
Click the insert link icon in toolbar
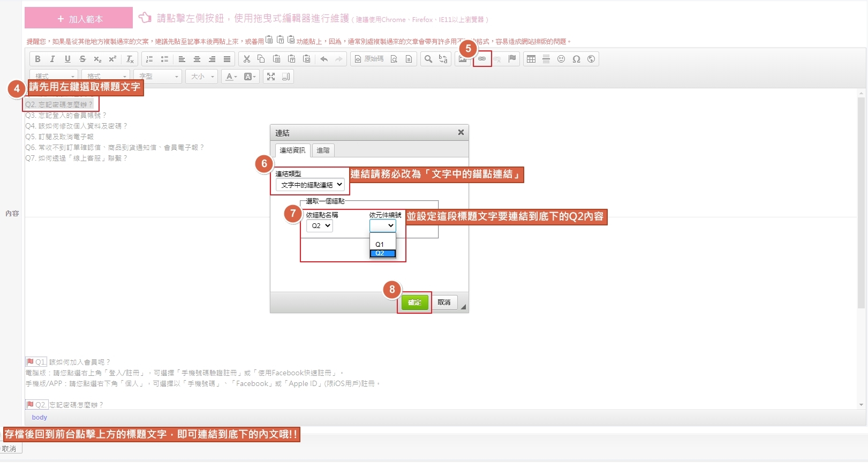(482, 59)
